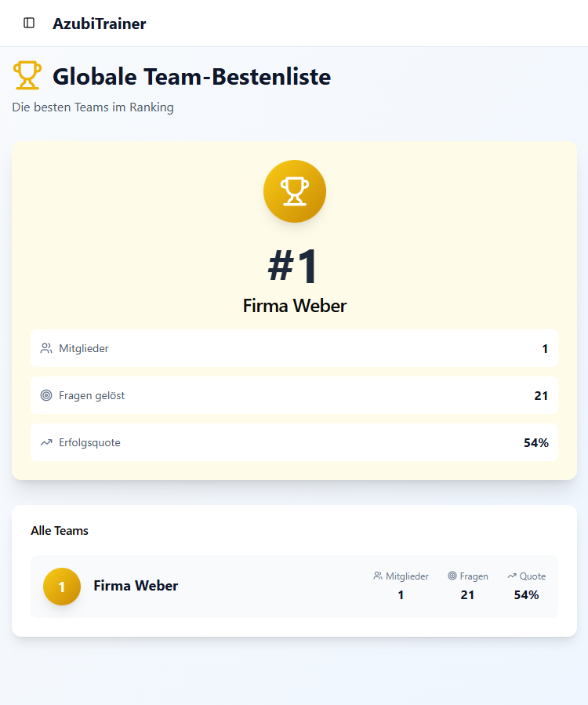Click the people icon above the team row Mitglieder
The image size is (588, 705).
tap(377, 576)
